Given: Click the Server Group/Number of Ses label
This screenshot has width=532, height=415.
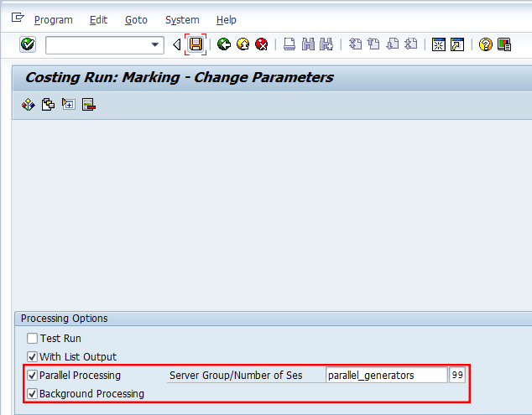Looking at the screenshot, I should pos(236,376).
